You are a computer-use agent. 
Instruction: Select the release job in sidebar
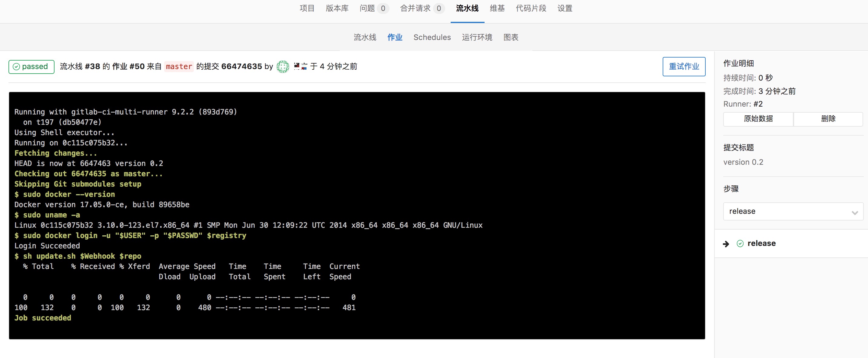point(761,244)
